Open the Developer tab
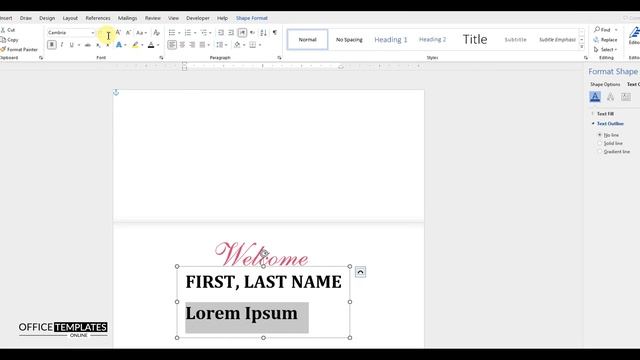 tap(198, 18)
